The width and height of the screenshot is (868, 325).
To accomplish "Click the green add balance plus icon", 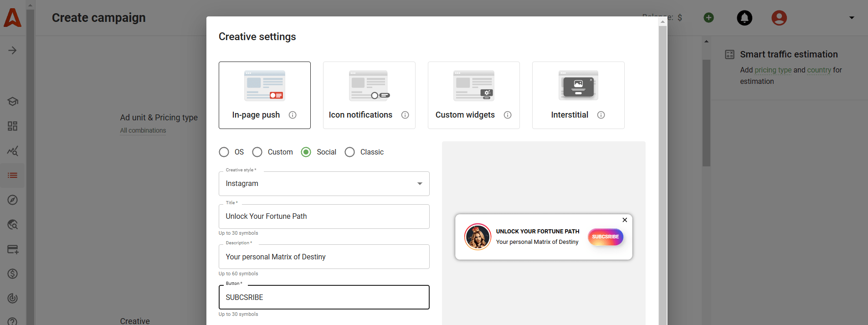I will 709,18.
